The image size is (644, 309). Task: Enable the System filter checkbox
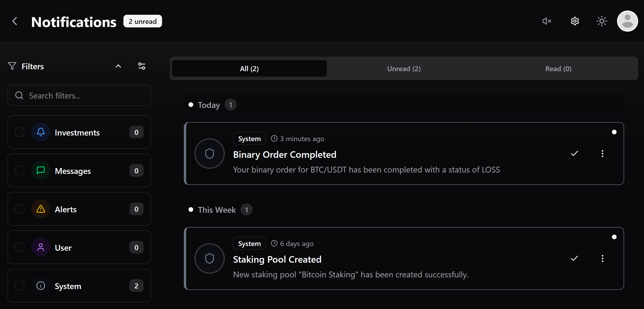click(19, 286)
